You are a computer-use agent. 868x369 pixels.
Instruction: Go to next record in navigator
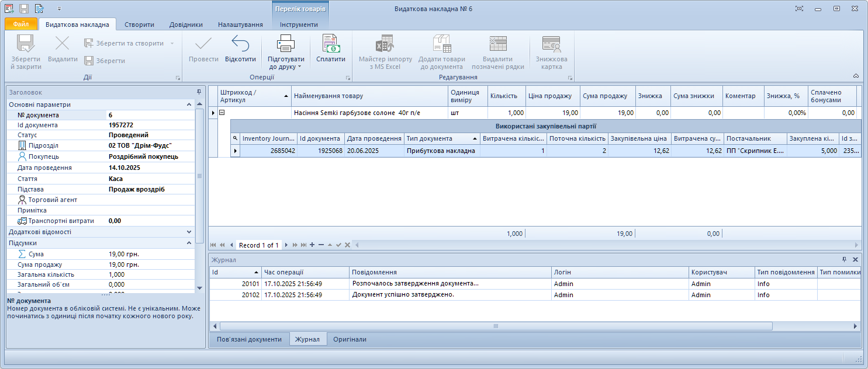pyautogui.click(x=286, y=245)
